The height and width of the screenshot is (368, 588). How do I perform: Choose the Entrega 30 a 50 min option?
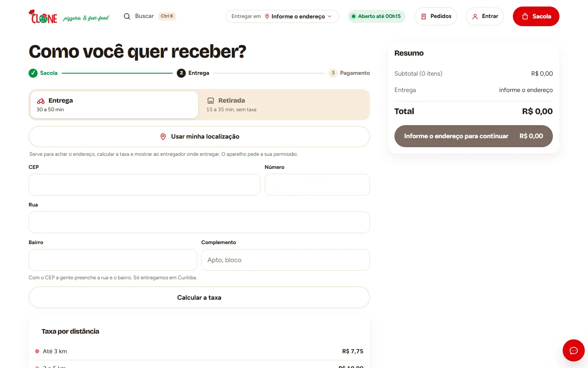(x=114, y=105)
